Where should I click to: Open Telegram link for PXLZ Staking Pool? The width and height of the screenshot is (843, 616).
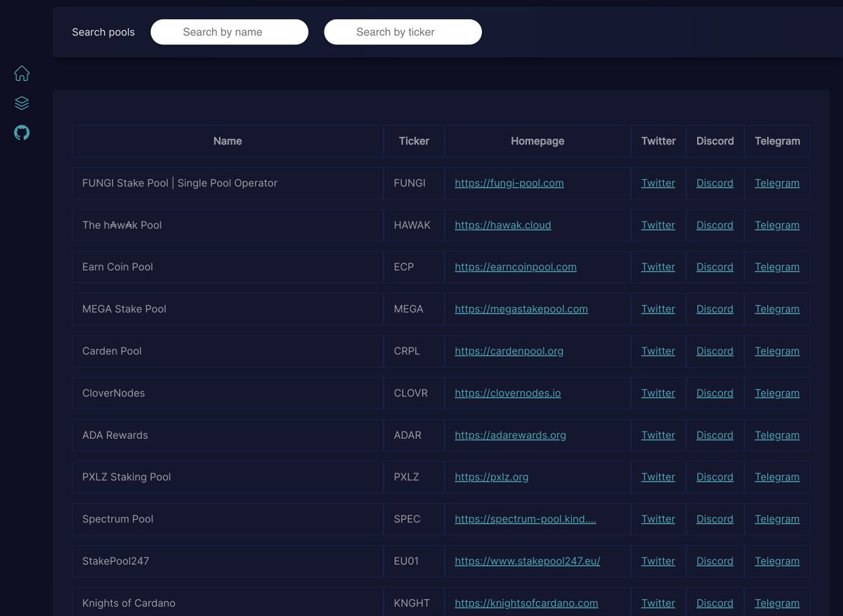click(x=777, y=477)
